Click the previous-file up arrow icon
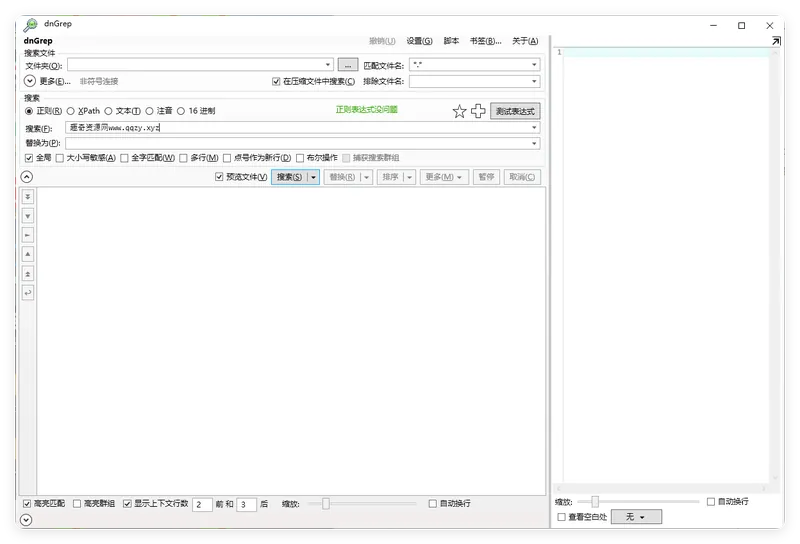The width and height of the screenshot is (800, 544). [x=28, y=254]
